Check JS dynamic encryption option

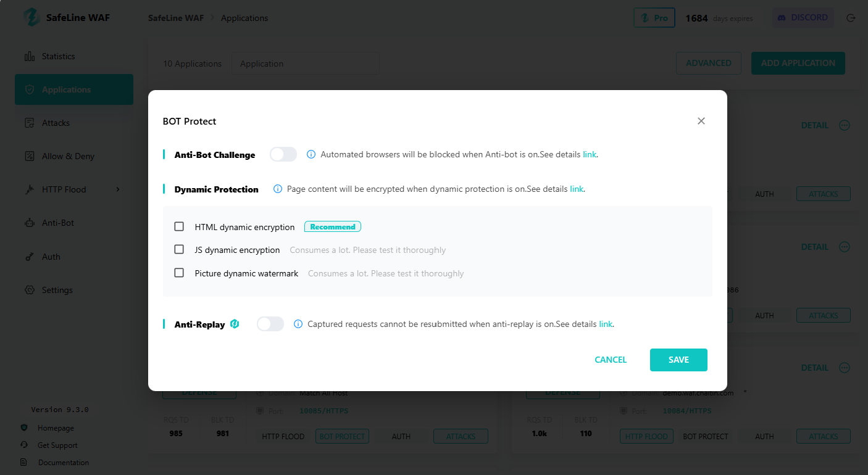click(x=179, y=250)
